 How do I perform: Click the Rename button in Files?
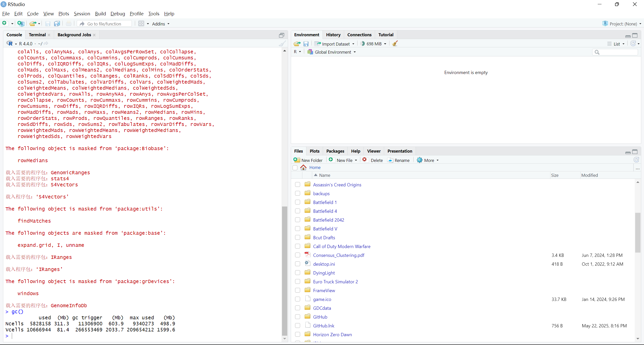coord(398,160)
